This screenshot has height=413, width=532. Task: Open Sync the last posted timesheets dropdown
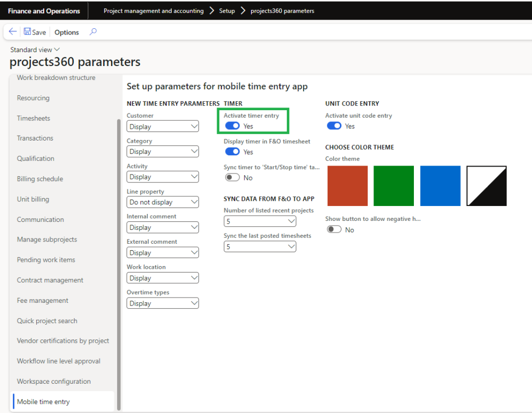click(x=260, y=246)
